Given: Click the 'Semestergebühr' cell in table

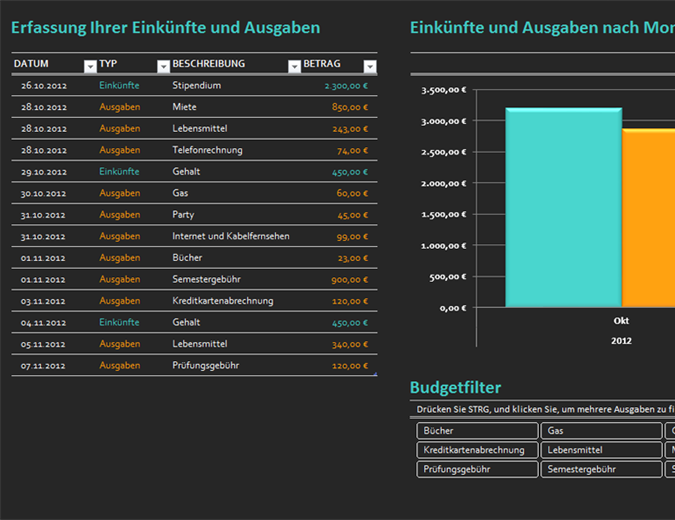Looking at the screenshot, I should click(206, 279).
